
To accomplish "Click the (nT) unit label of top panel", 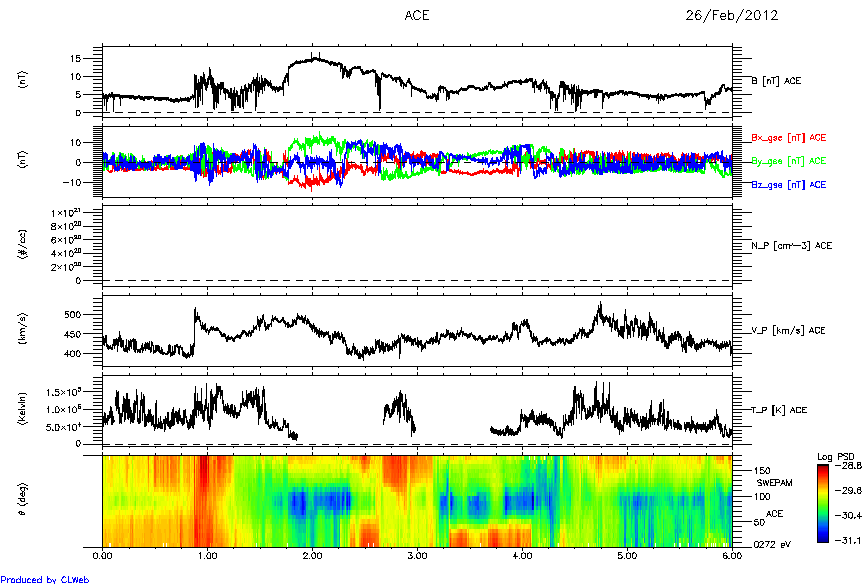I will [23, 80].
